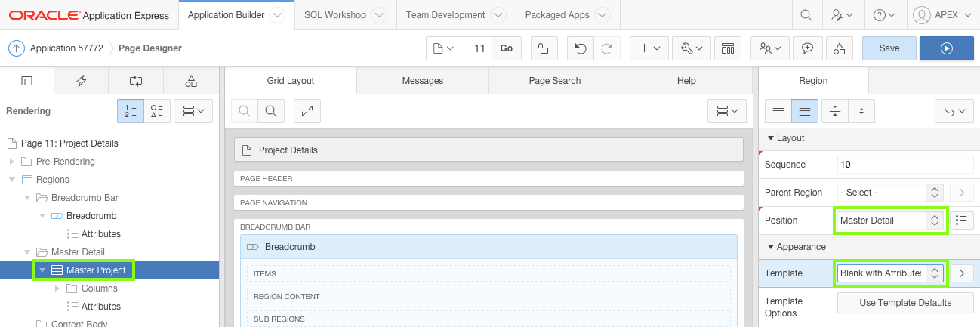Viewport: 980px width, 327px height.
Task: Run the page with play button
Action: click(946, 48)
